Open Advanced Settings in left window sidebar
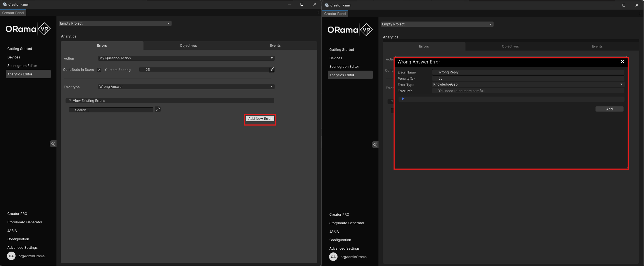The height and width of the screenshot is (266, 644). pyautogui.click(x=23, y=248)
